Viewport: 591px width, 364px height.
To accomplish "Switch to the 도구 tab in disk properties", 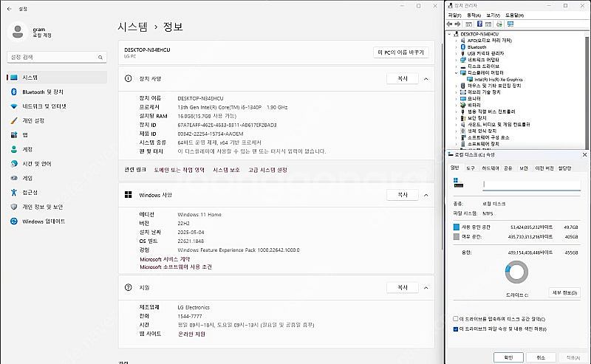I will pos(471,168).
